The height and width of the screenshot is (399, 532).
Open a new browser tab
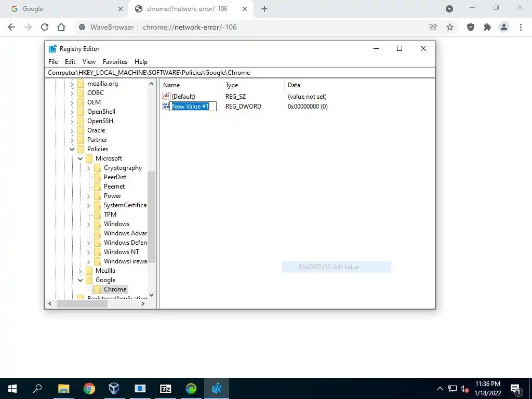coord(264,9)
